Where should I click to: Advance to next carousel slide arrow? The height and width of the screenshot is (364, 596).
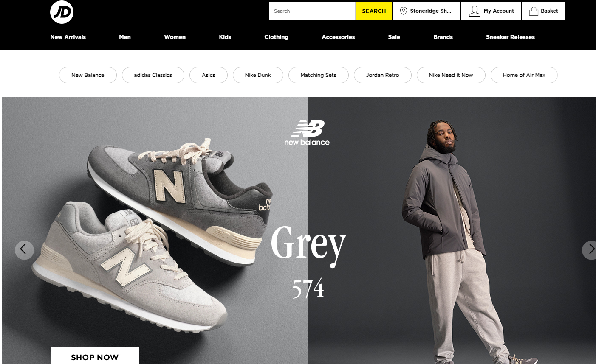point(589,250)
